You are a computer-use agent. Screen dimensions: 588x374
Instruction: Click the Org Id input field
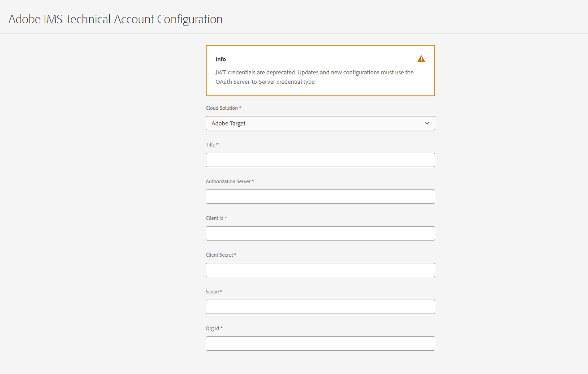pos(320,343)
